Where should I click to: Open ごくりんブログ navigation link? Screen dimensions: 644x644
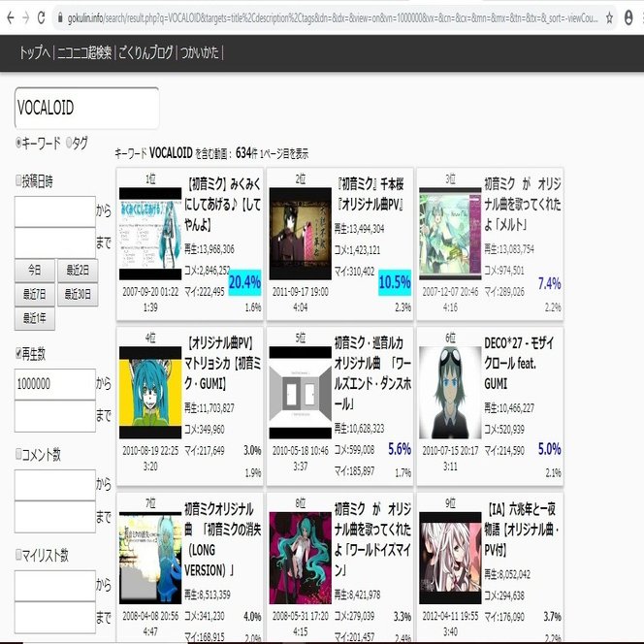pyautogui.click(x=145, y=52)
